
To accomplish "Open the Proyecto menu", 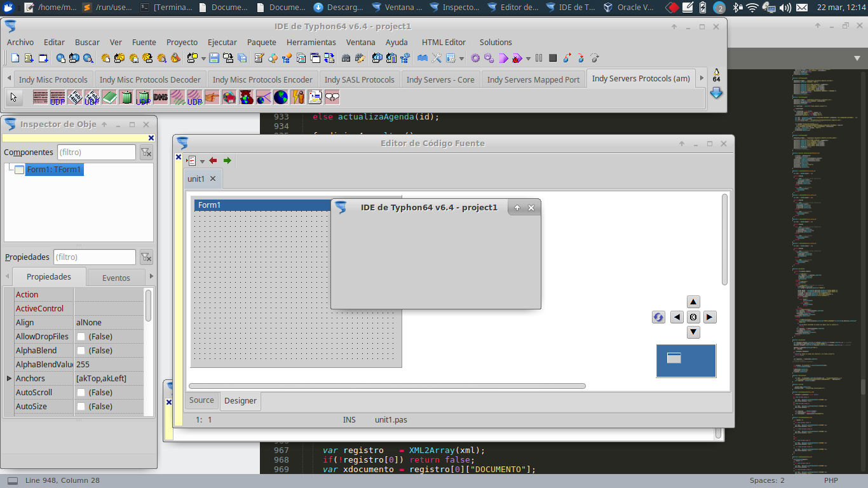I will coord(182,42).
